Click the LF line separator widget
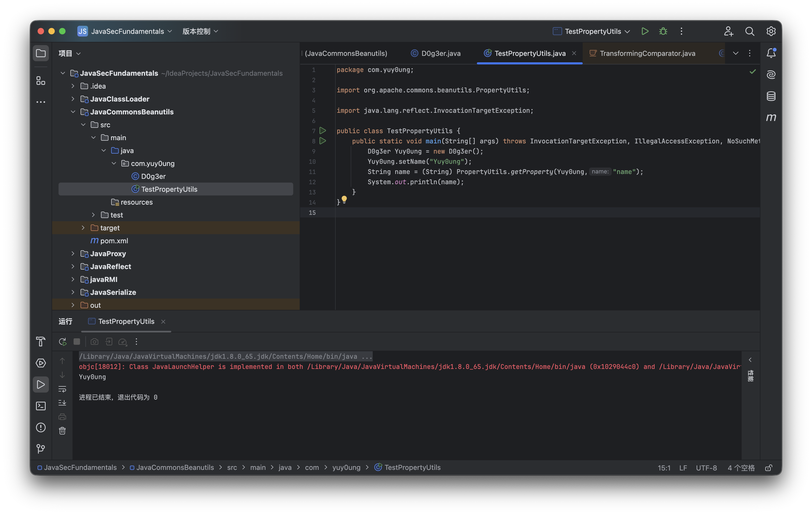Image resolution: width=812 pixels, height=515 pixels. pyautogui.click(x=683, y=468)
